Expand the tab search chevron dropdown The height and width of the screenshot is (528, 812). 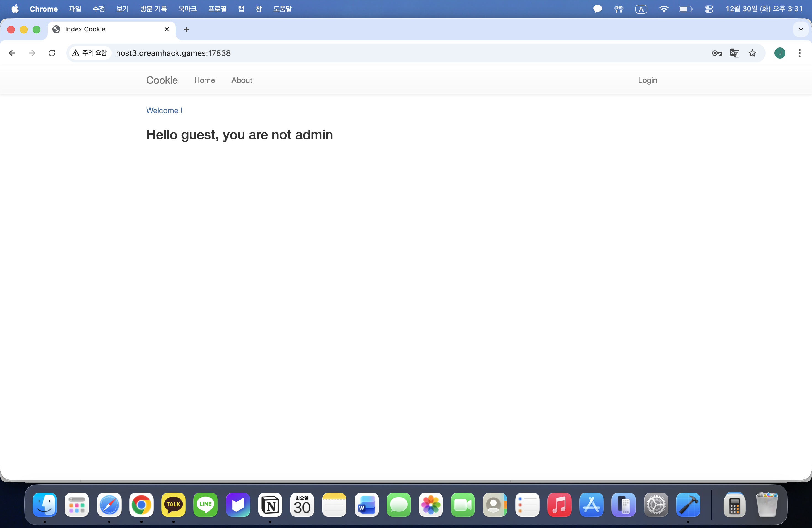pyautogui.click(x=801, y=29)
